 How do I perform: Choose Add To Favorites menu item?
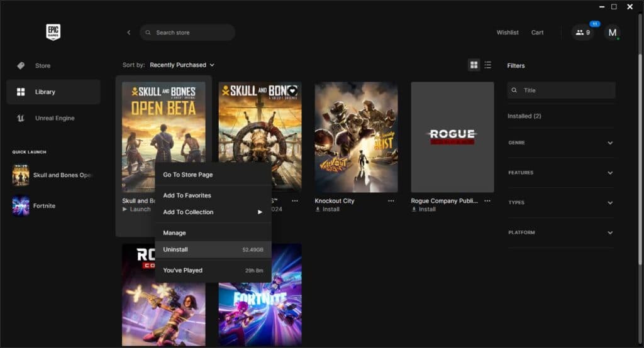tap(187, 195)
